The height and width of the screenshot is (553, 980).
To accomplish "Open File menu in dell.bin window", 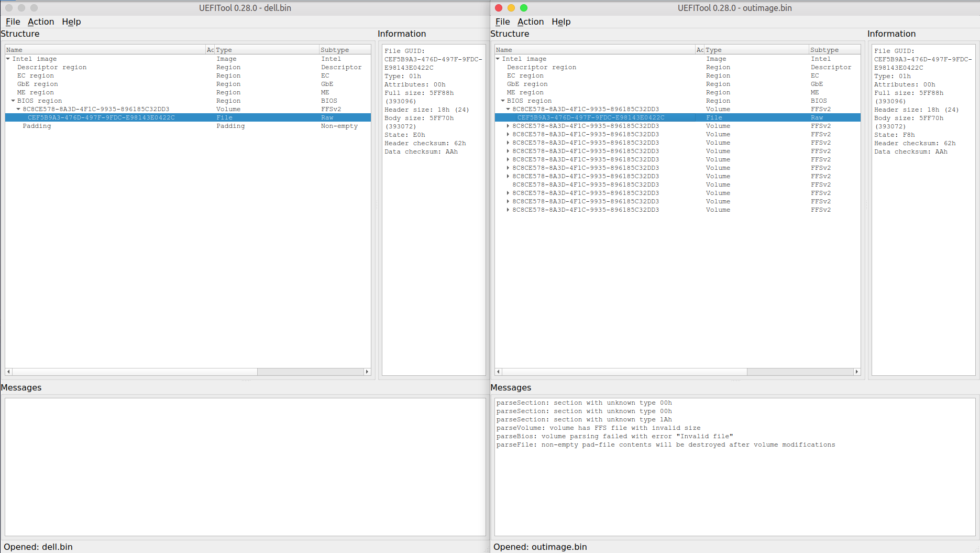I will [13, 21].
